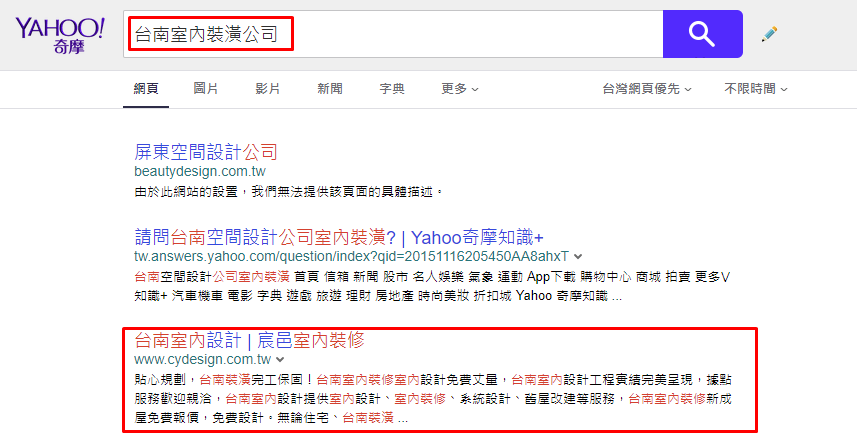Click the pencil icon beside search button
This screenshot has width=857, height=443.
[769, 34]
